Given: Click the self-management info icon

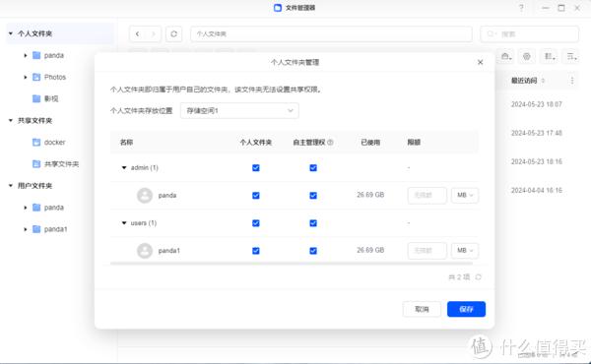Looking at the screenshot, I should pos(330,143).
